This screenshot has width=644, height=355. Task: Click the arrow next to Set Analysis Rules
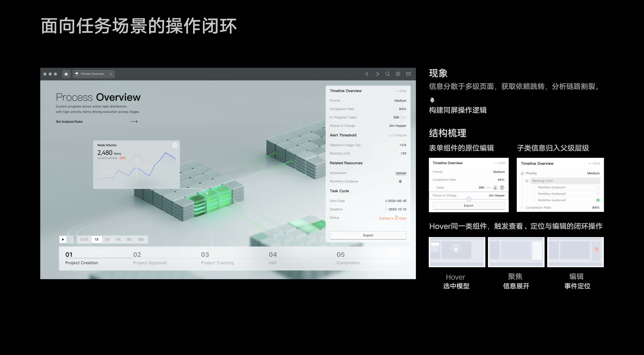(x=134, y=122)
